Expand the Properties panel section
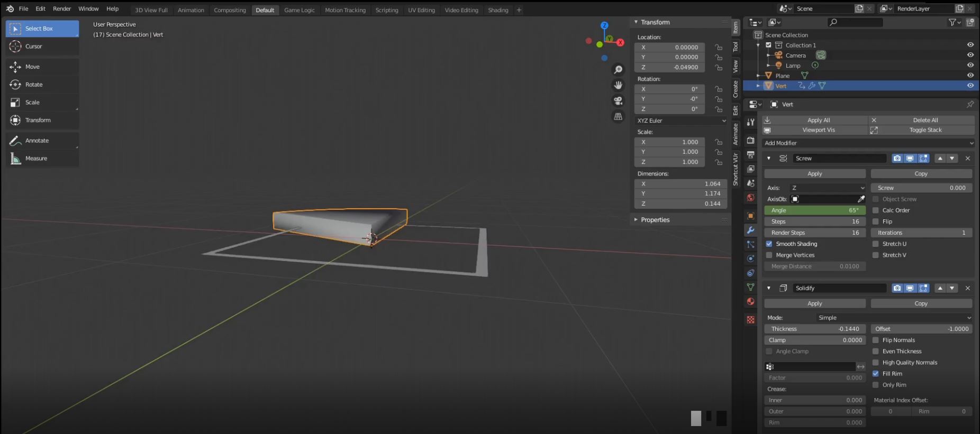 pos(655,220)
